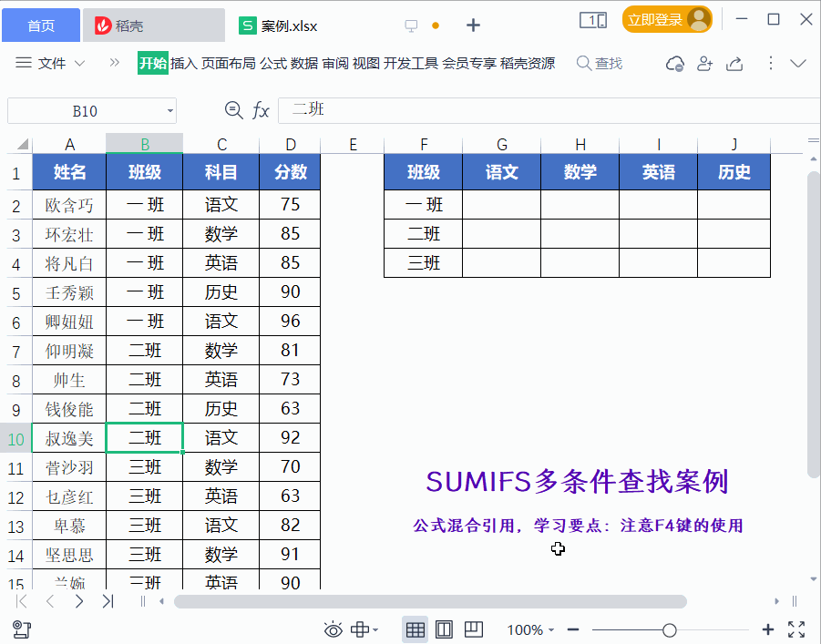Click the name cell 叔逸美
821x644 pixels.
tap(69, 438)
